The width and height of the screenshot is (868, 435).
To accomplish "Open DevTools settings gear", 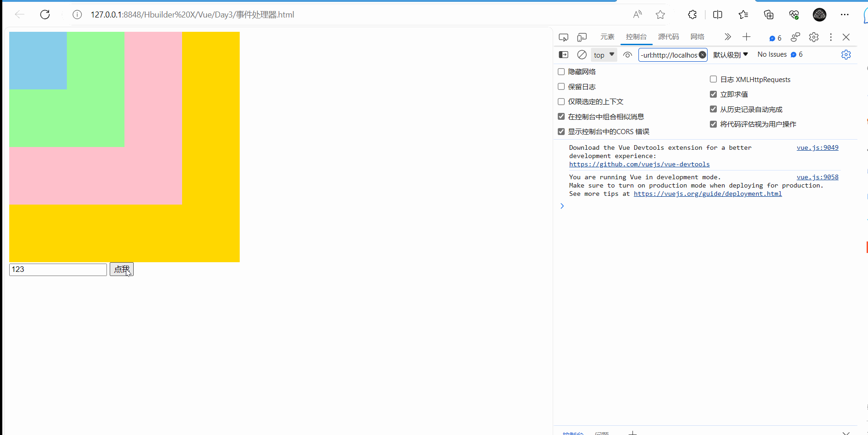I will pyautogui.click(x=814, y=37).
